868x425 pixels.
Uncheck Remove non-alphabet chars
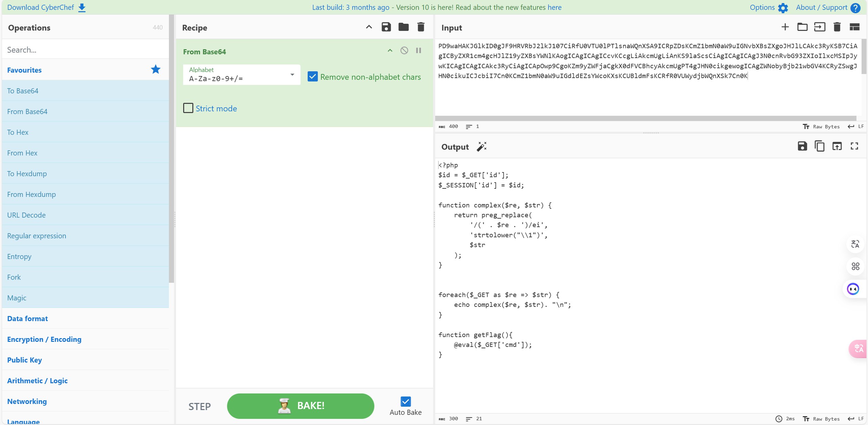pyautogui.click(x=313, y=77)
